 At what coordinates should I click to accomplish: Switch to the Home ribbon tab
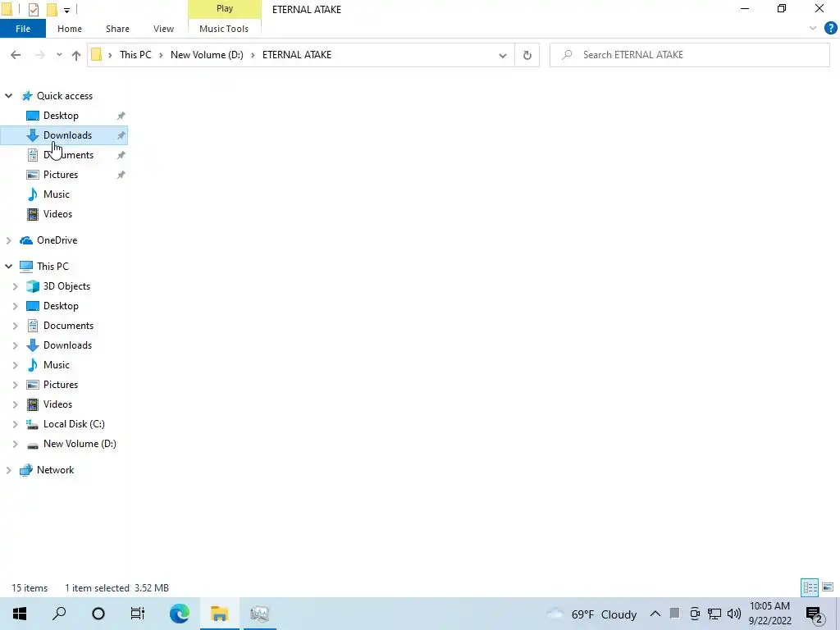point(70,29)
